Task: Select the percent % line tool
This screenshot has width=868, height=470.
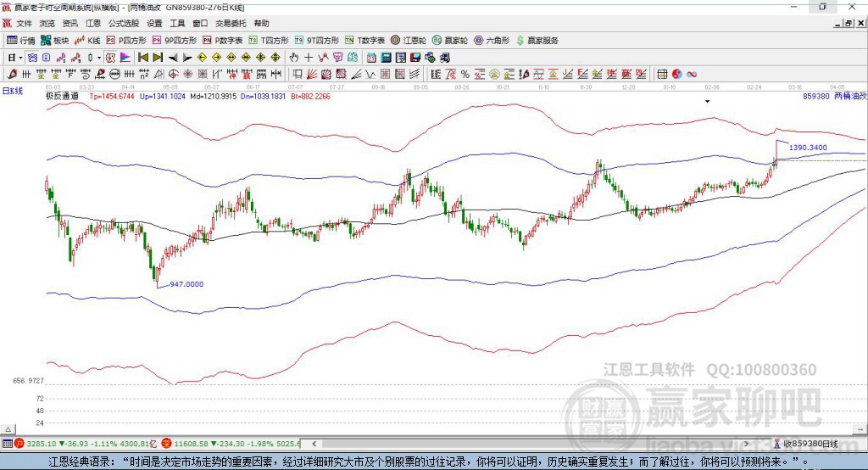Action: [x=465, y=75]
